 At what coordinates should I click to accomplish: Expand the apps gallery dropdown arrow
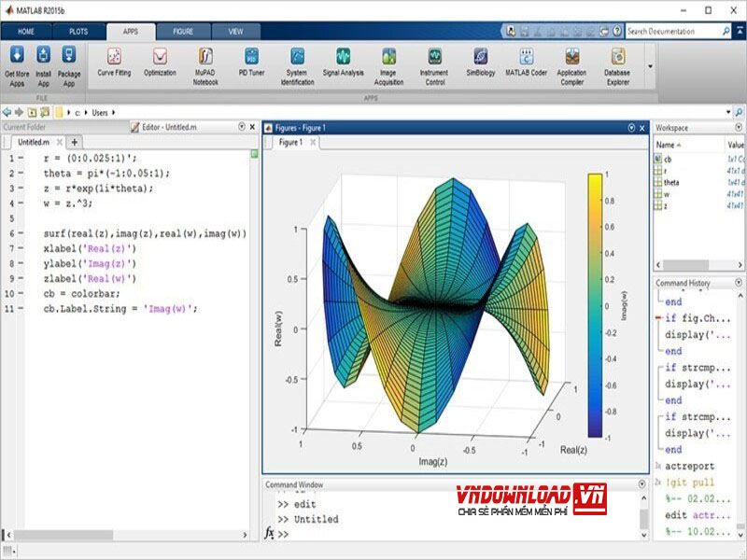click(x=650, y=66)
